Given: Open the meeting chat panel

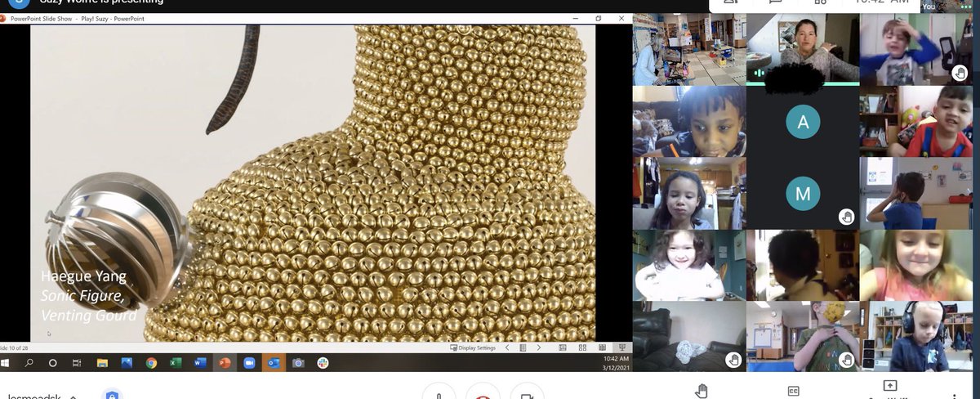Looking at the screenshot, I should (775, 3).
